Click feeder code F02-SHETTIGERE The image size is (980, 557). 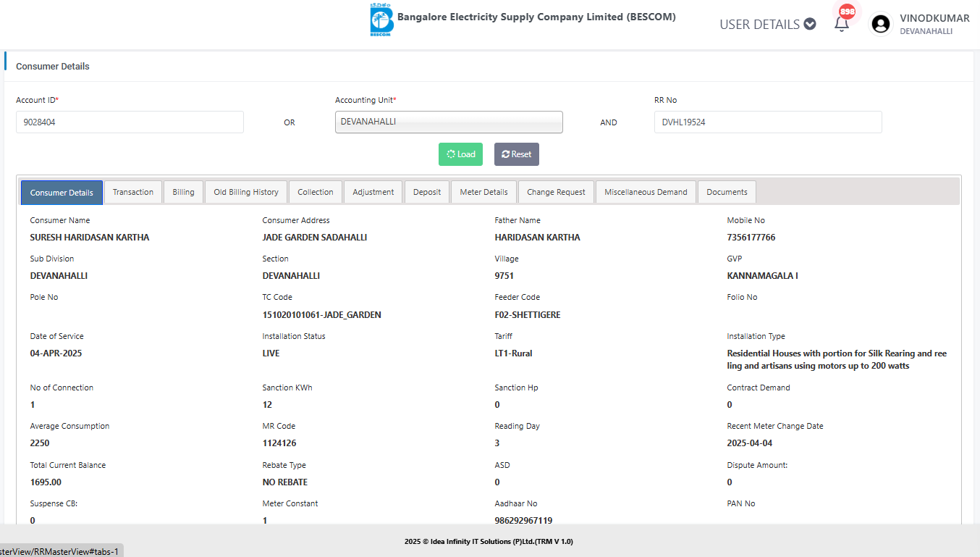528,315
